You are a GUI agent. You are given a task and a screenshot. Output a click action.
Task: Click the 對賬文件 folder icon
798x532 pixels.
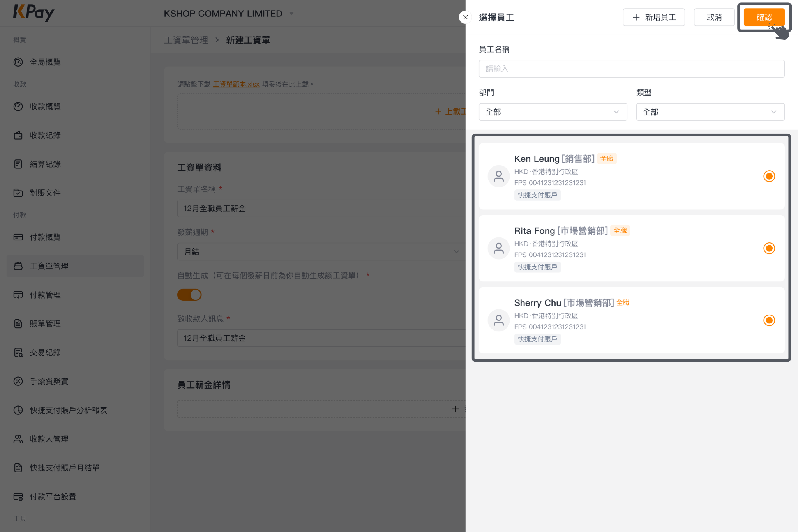(x=18, y=193)
